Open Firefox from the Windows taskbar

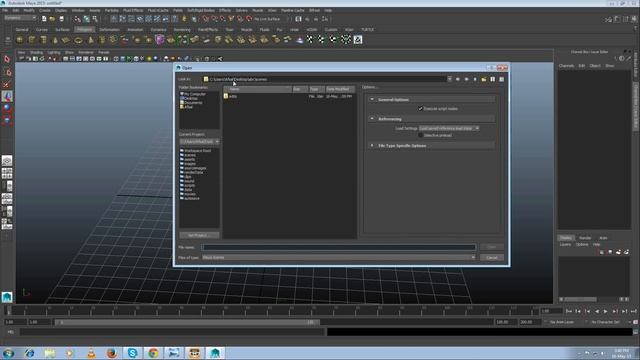pos(111,353)
